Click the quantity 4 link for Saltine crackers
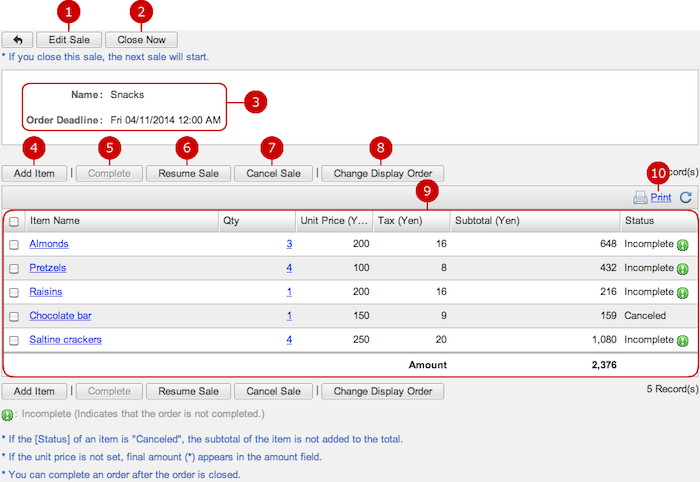 pyautogui.click(x=289, y=340)
